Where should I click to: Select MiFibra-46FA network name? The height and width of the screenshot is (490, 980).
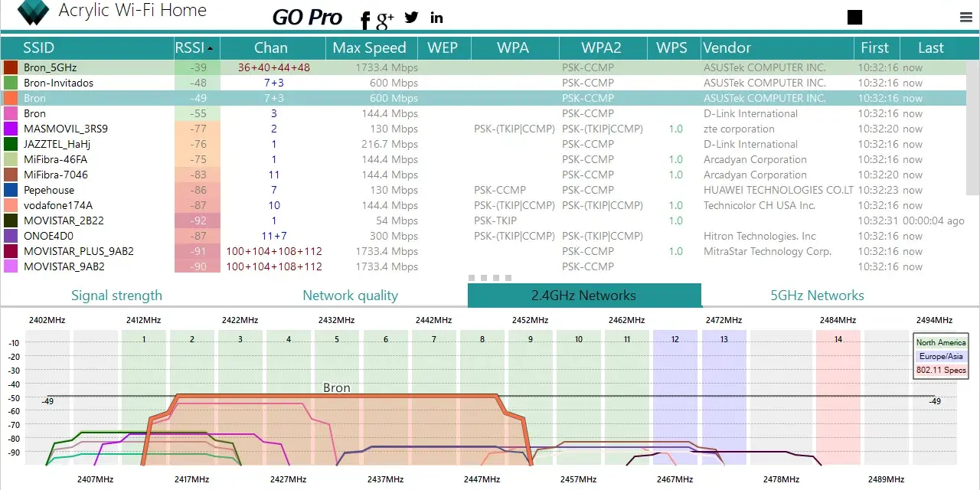[x=56, y=159]
